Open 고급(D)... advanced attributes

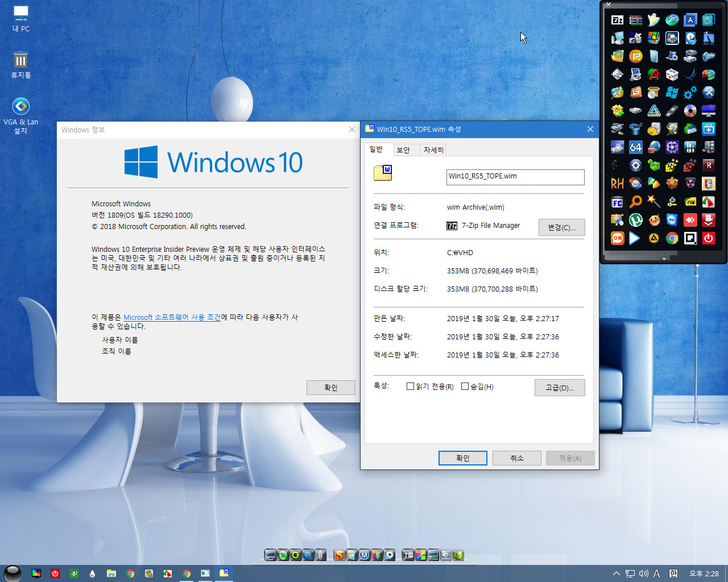pos(560,388)
